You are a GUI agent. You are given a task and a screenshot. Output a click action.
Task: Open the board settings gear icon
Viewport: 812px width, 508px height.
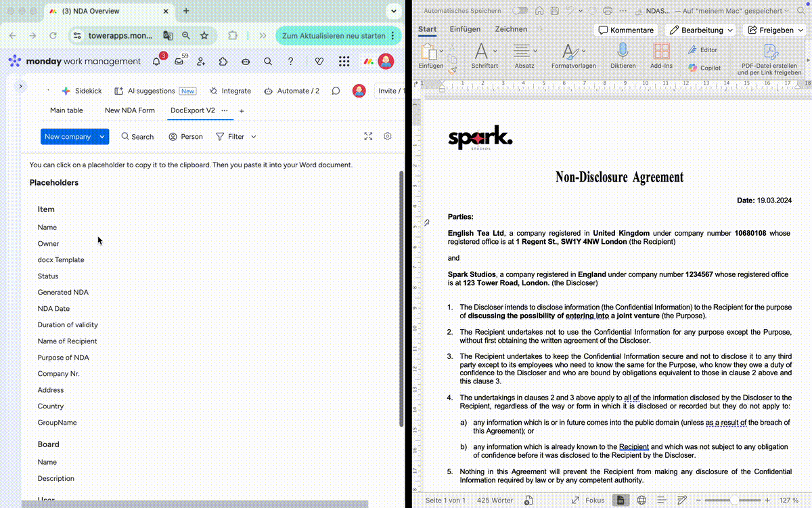pyautogui.click(x=388, y=136)
